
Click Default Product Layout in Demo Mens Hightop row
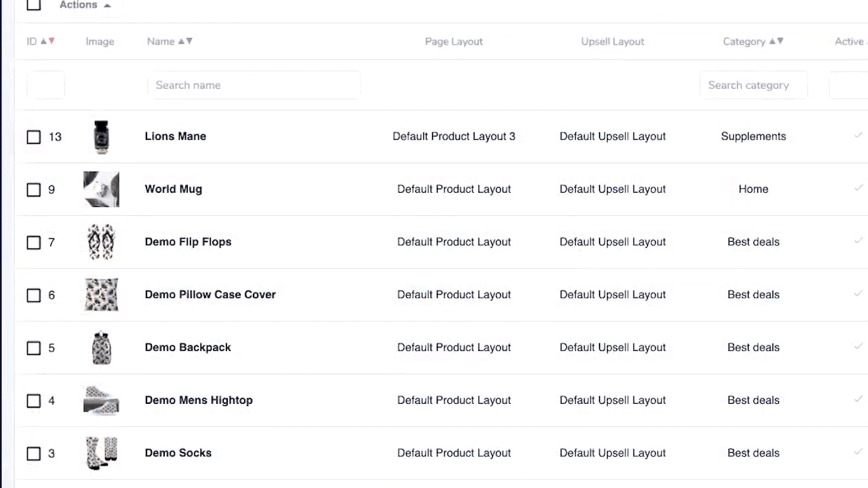[454, 400]
